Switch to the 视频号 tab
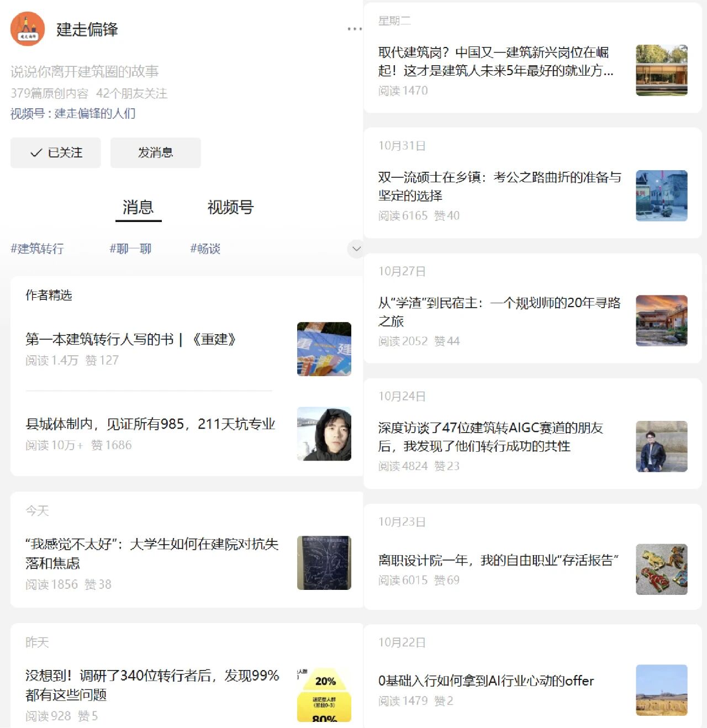This screenshot has width=707, height=728. coord(230,207)
